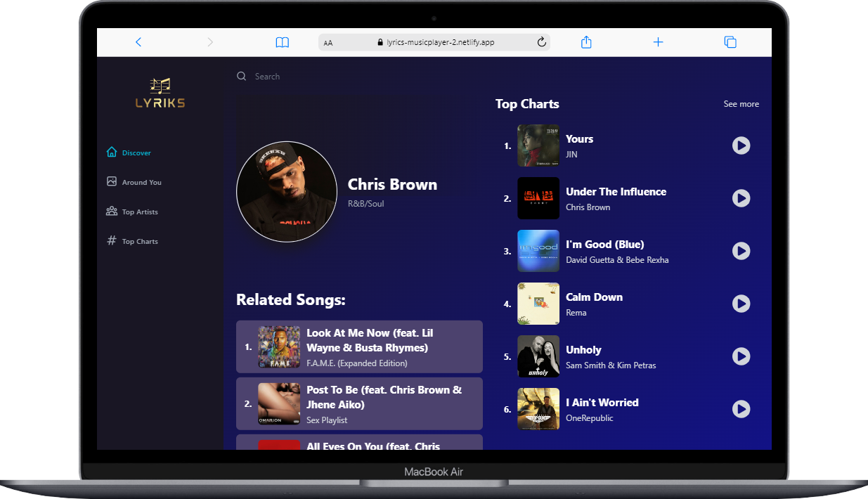Screen dimensions: 868x499
Task: Open song title I Ain't Worried
Action: pyautogui.click(x=602, y=403)
